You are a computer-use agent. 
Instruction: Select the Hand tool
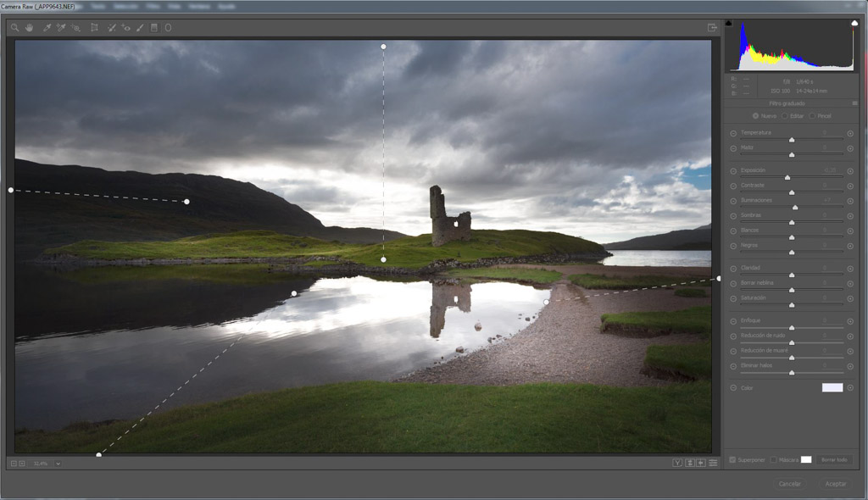pyautogui.click(x=28, y=27)
